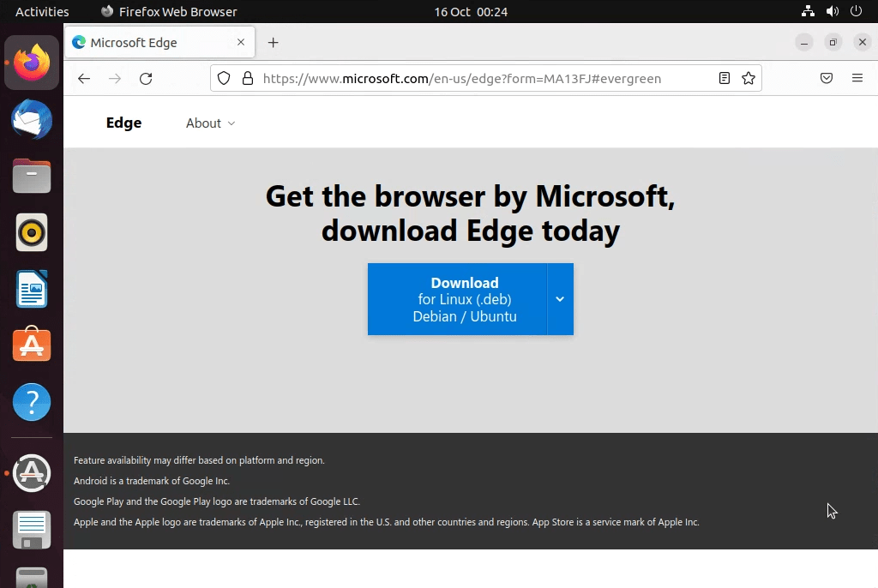Reload the current page
Viewport: 878px width, 588px height.
click(x=146, y=79)
